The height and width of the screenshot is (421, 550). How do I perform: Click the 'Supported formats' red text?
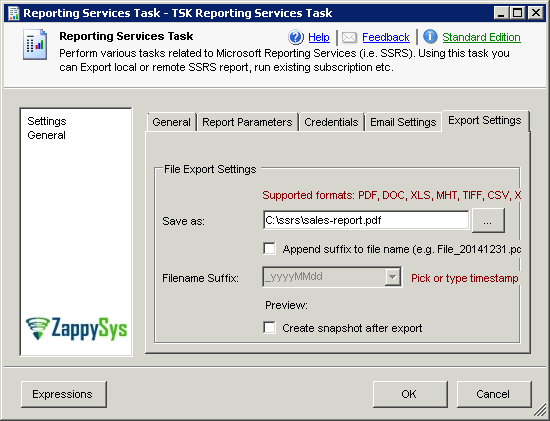point(391,195)
